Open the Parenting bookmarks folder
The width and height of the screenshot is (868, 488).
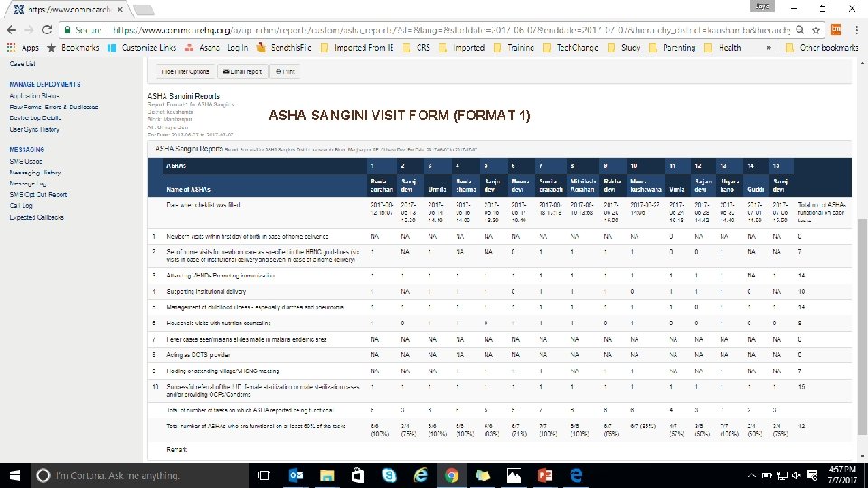tap(672, 48)
